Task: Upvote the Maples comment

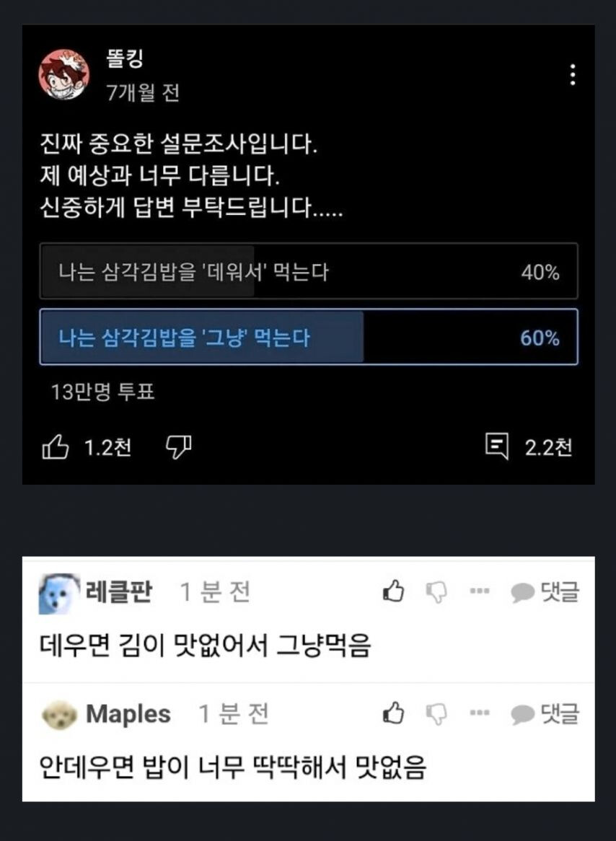Action: click(393, 713)
